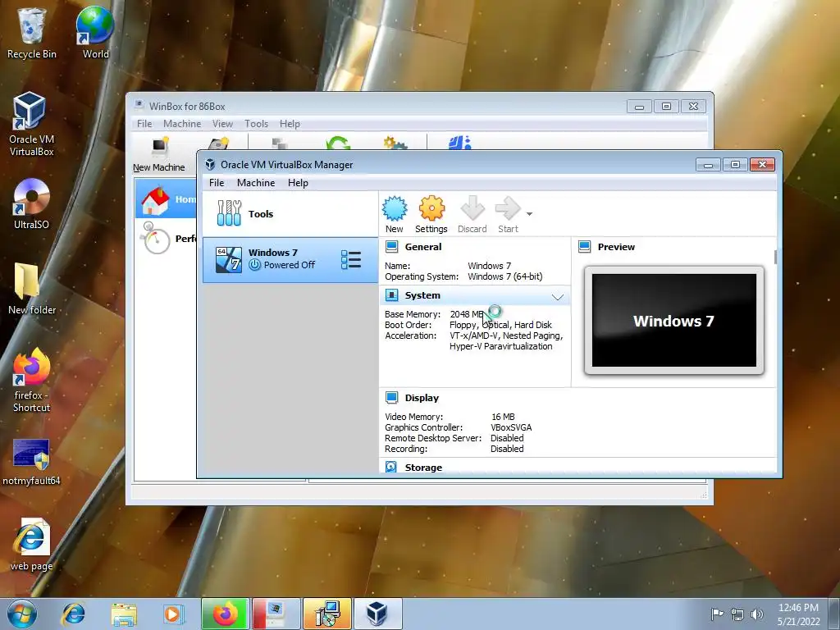The height and width of the screenshot is (630, 840).
Task: Select Tools in VirtualBox left pane
Action: 290,214
